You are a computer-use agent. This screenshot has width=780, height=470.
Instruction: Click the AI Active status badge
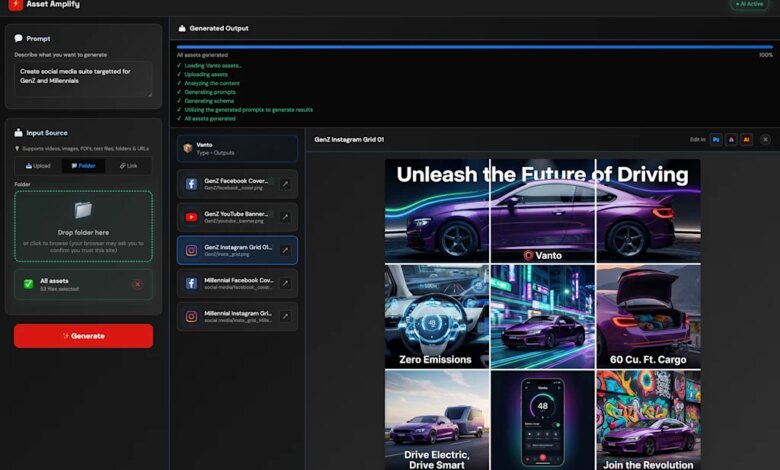pyautogui.click(x=749, y=4)
